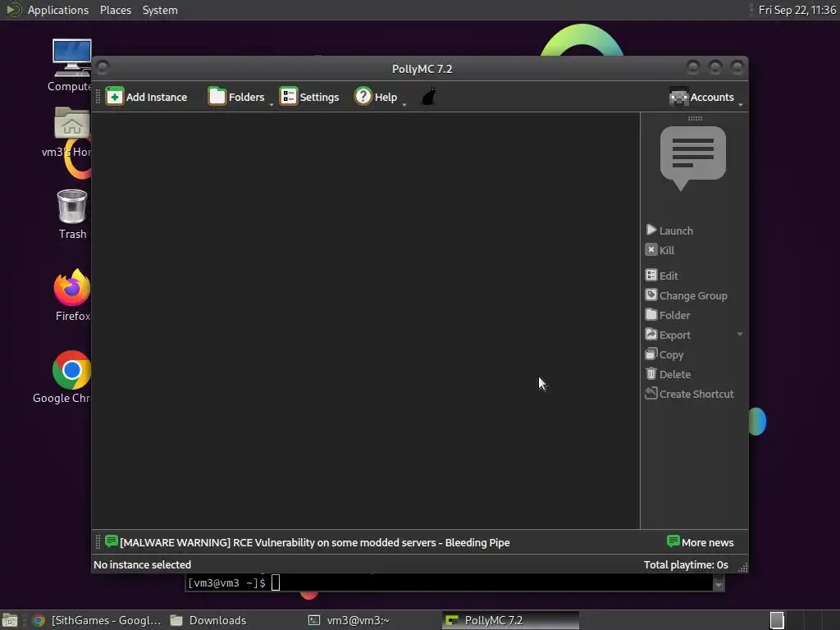Click PollyMC 7.2 taskbar entry
The width and height of the screenshot is (840, 630).
click(x=510, y=620)
